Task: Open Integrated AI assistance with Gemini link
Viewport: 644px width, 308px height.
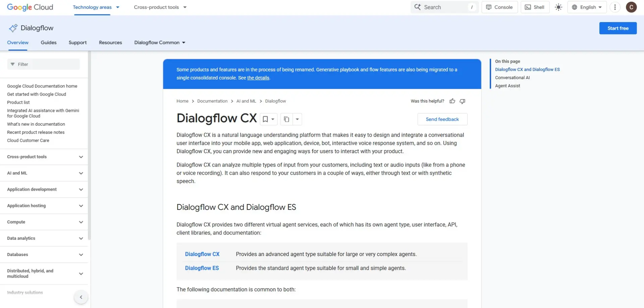Action: [43, 113]
